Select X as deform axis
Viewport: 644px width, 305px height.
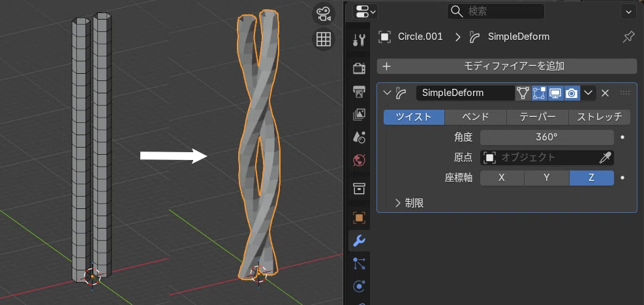[x=502, y=178]
